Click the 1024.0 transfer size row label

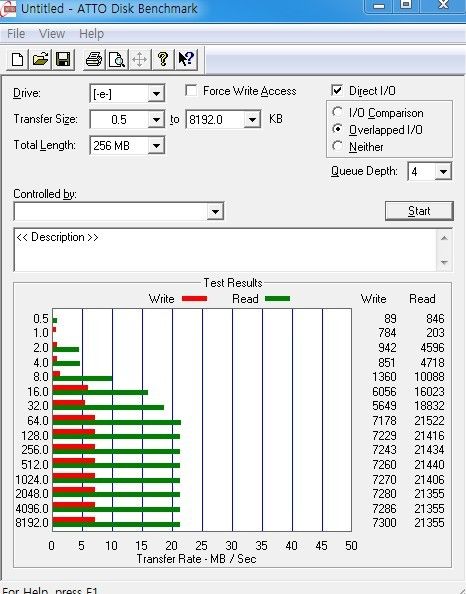tap(32, 480)
